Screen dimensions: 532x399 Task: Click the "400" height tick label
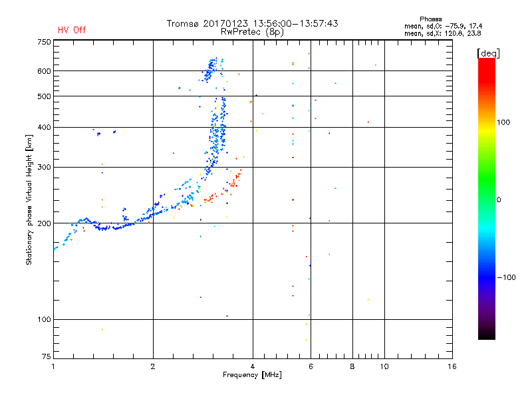(x=44, y=127)
